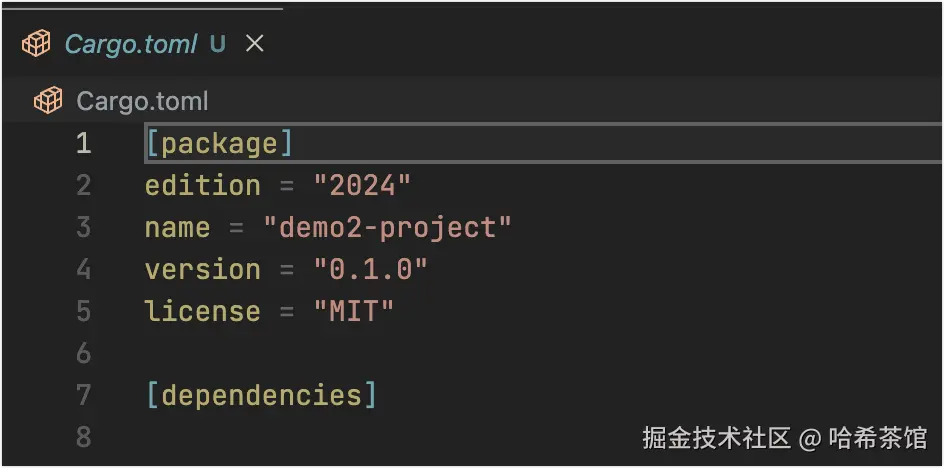Click the breadcrumb package file icon
This screenshot has height=468, width=944.
[x=48, y=101]
